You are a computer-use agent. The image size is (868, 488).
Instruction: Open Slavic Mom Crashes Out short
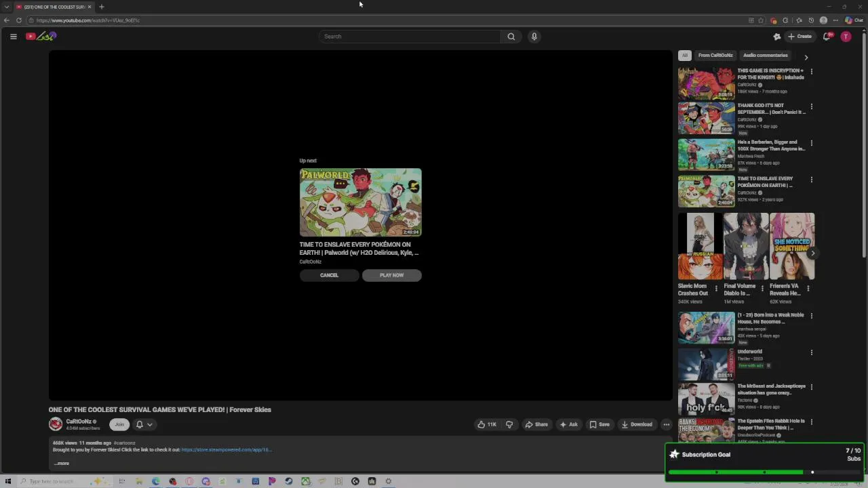click(x=700, y=246)
